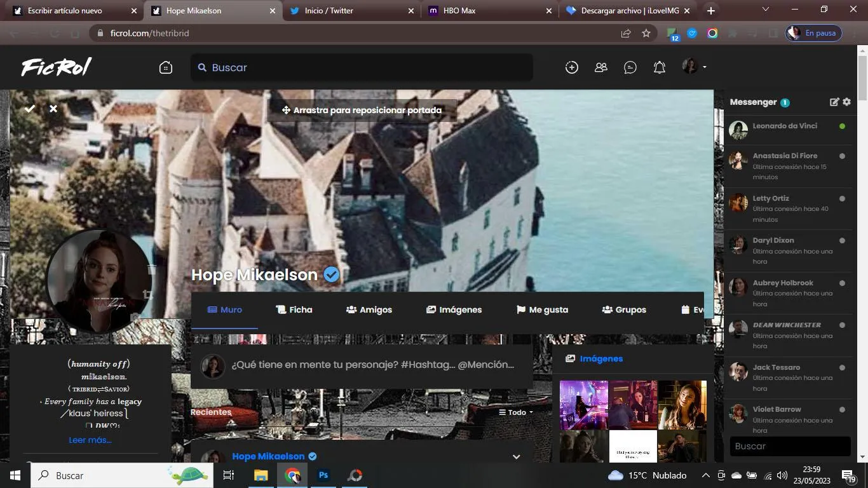
Task: Click the extension icon with 12 badge
Action: click(x=672, y=34)
